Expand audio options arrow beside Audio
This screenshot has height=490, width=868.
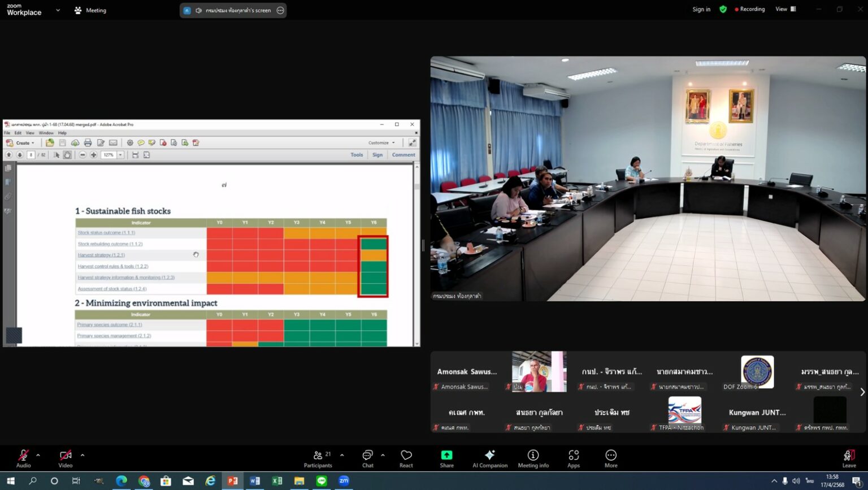click(38, 455)
